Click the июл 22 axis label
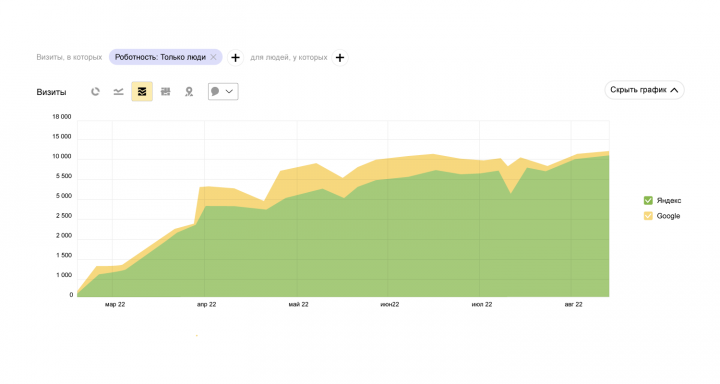 pos(482,305)
